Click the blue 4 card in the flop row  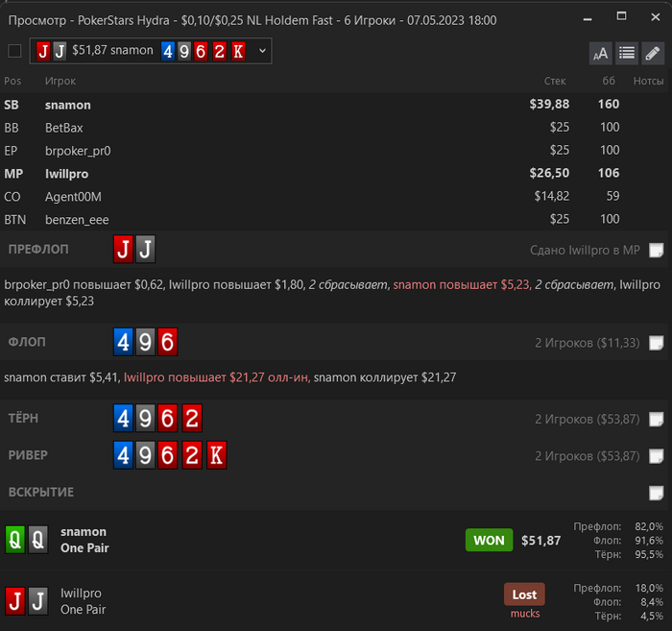pos(124,342)
